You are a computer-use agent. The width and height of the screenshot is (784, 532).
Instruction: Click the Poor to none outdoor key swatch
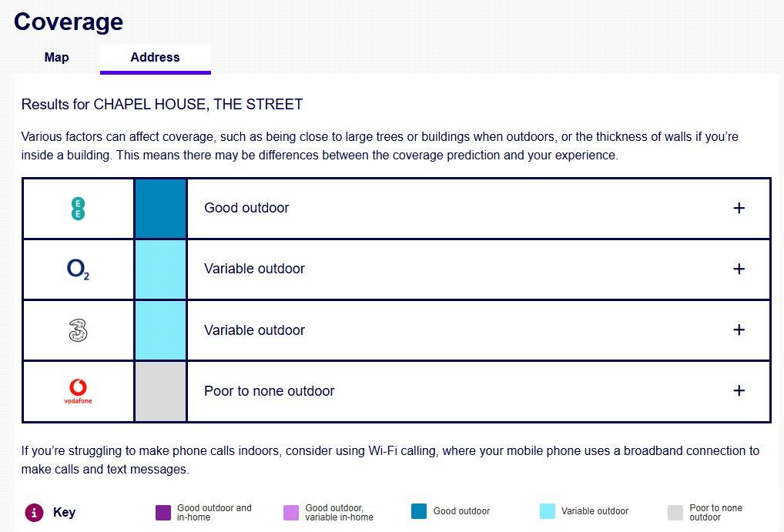pos(675,512)
